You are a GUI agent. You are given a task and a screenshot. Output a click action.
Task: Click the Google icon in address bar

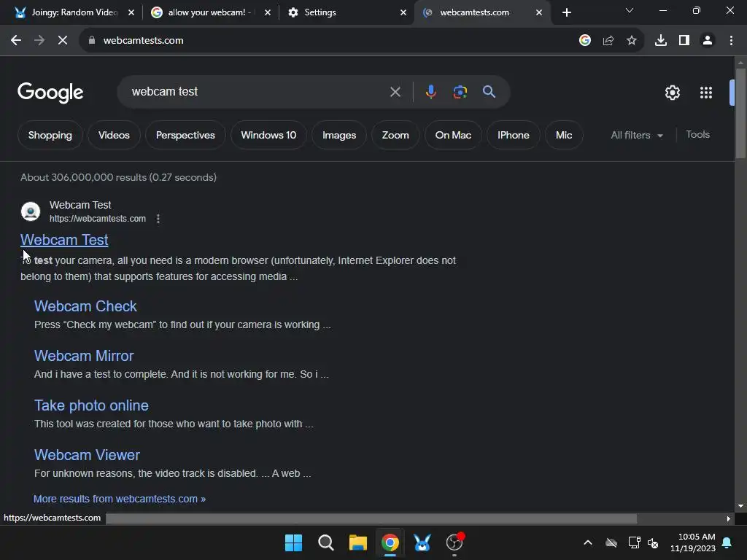pos(585,41)
